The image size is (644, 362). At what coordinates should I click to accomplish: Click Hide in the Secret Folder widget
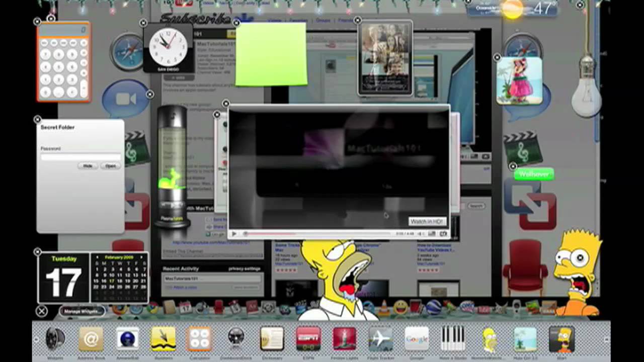[x=88, y=165]
